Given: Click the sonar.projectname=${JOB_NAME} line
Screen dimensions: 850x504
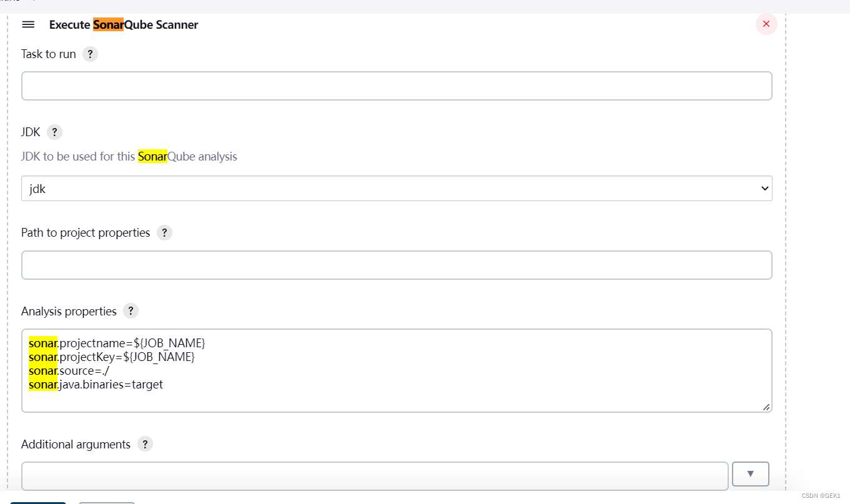Looking at the screenshot, I should (117, 343).
